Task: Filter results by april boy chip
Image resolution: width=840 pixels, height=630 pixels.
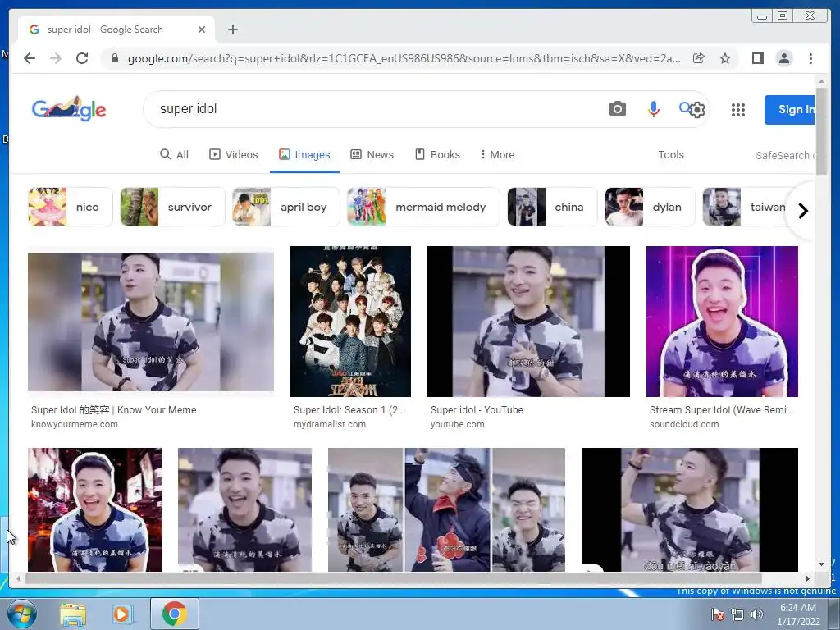Action: click(286, 207)
